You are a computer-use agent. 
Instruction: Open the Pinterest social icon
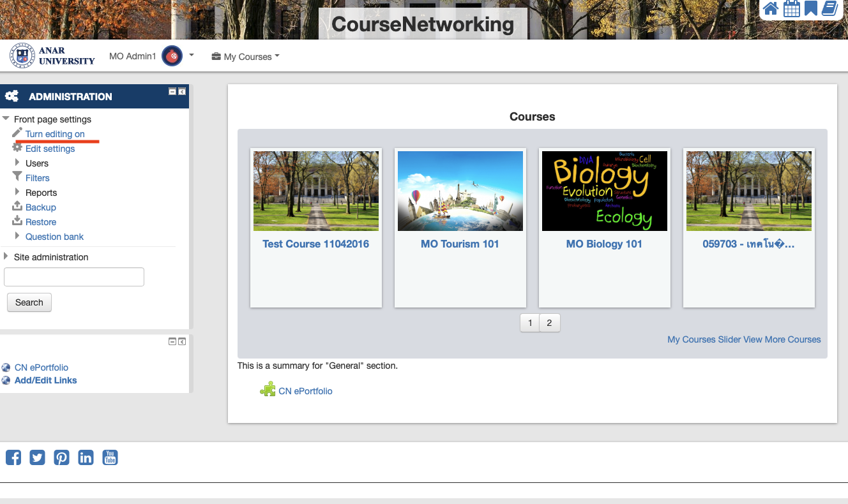62,457
